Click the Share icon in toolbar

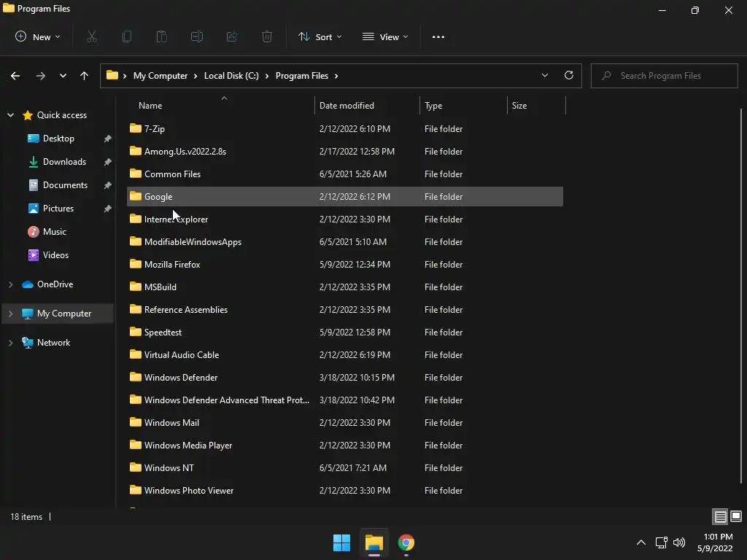tap(232, 36)
